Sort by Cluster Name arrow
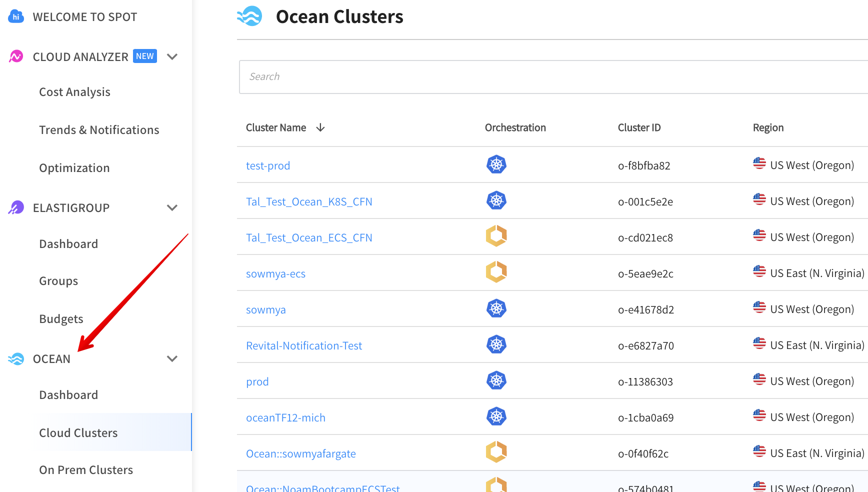This screenshot has height=492, width=868. coord(320,128)
